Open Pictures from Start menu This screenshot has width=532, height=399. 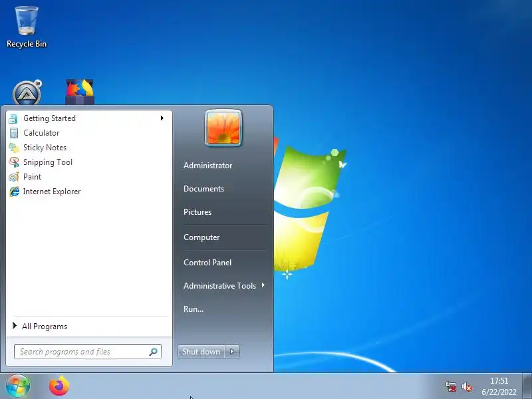(198, 212)
